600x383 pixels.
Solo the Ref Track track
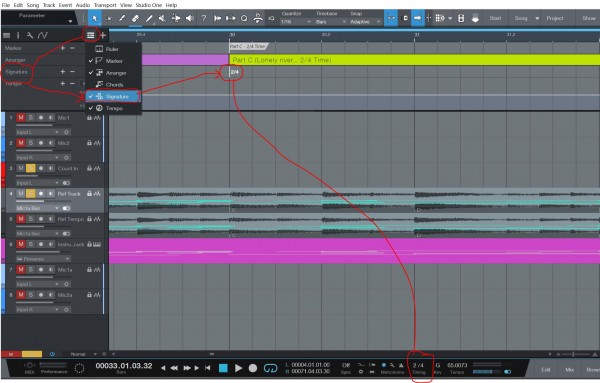click(x=31, y=194)
